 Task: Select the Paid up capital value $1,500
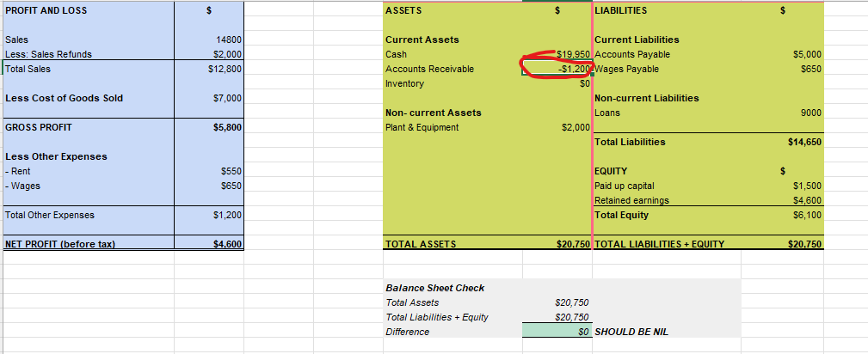pos(807,186)
